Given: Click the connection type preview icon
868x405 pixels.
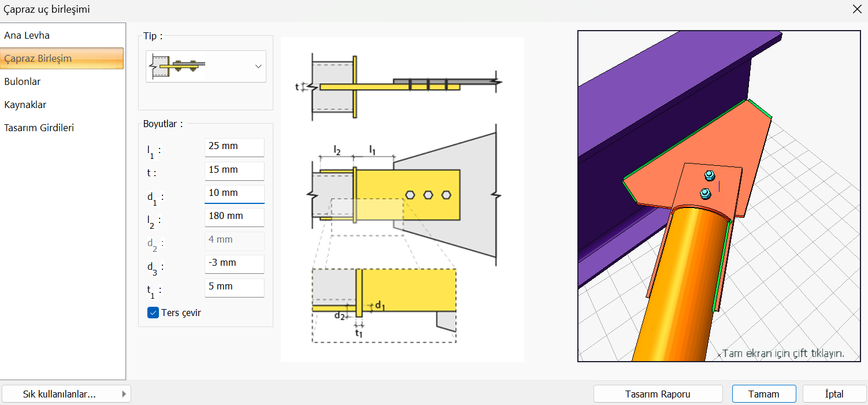Looking at the screenshot, I should 176,66.
